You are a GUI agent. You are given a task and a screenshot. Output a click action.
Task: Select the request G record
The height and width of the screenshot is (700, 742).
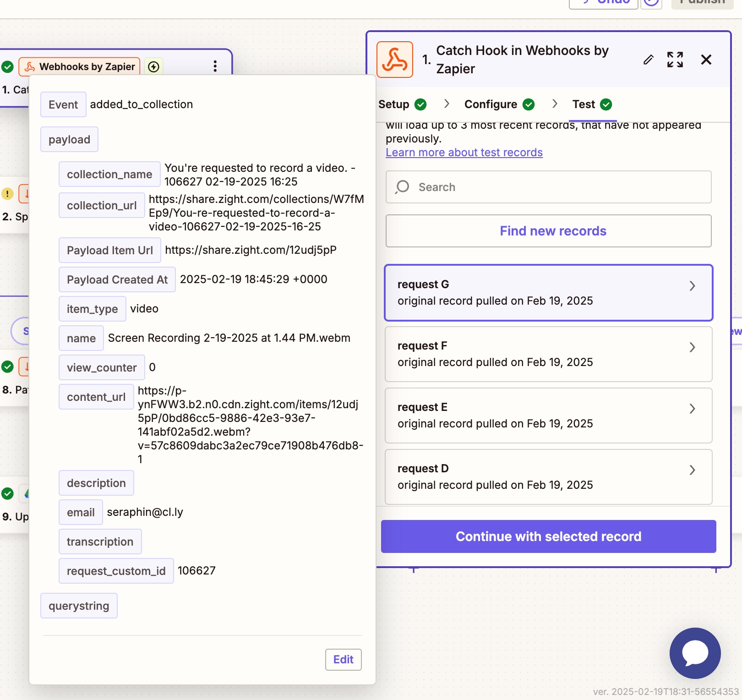click(x=549, y=293)
